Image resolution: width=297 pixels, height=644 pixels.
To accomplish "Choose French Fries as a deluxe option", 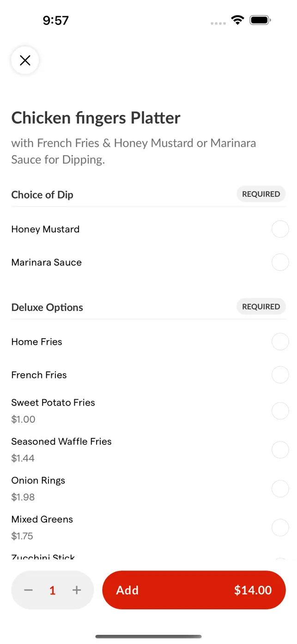I will pyautogui.click(x=280, y=375).
